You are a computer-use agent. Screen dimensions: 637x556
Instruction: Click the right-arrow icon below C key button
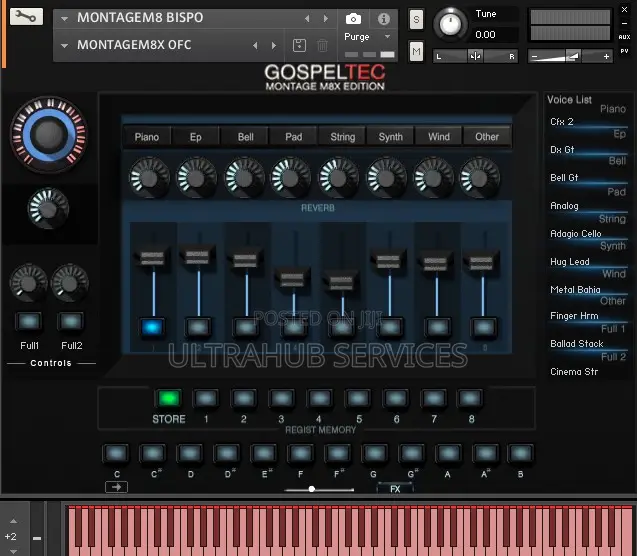116,487
